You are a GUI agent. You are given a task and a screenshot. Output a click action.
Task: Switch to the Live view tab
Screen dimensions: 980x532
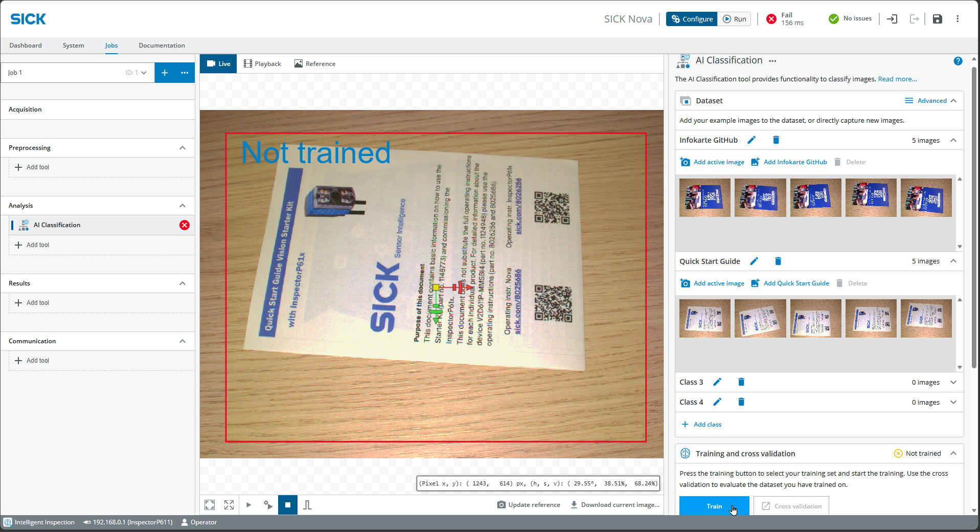pyautogui.click(x=218, y=64)
